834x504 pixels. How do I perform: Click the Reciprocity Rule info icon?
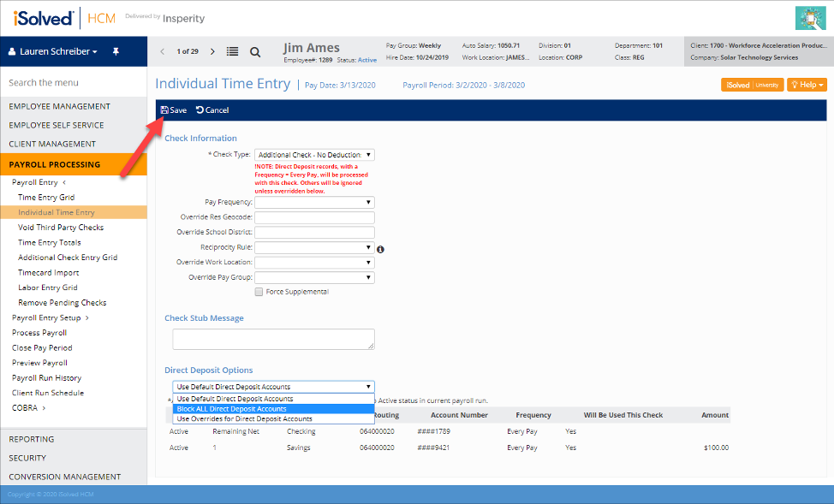coord(380,249)
